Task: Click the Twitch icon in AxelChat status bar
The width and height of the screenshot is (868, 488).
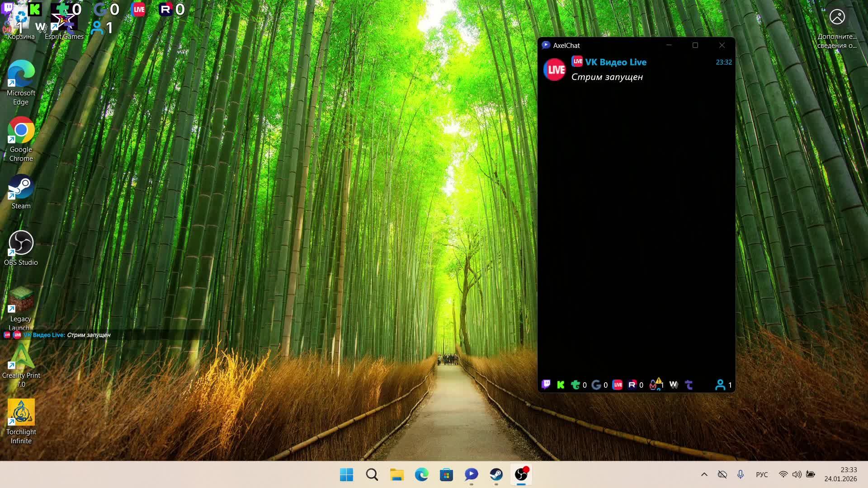Action: point(546,385)
